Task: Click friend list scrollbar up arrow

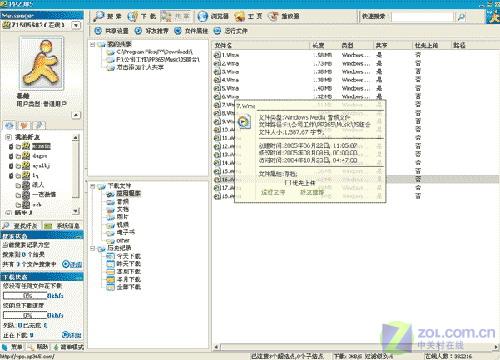Action: tap(76, 137)
